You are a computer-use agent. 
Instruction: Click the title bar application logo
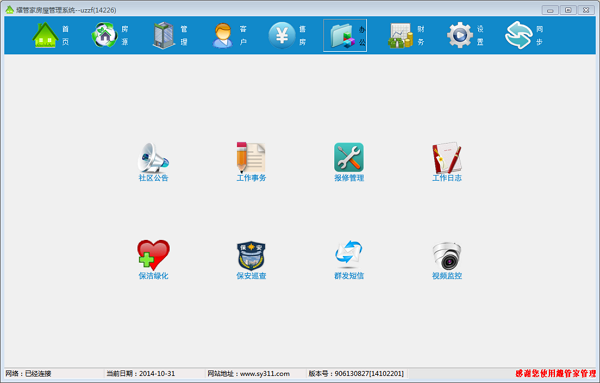9,10
